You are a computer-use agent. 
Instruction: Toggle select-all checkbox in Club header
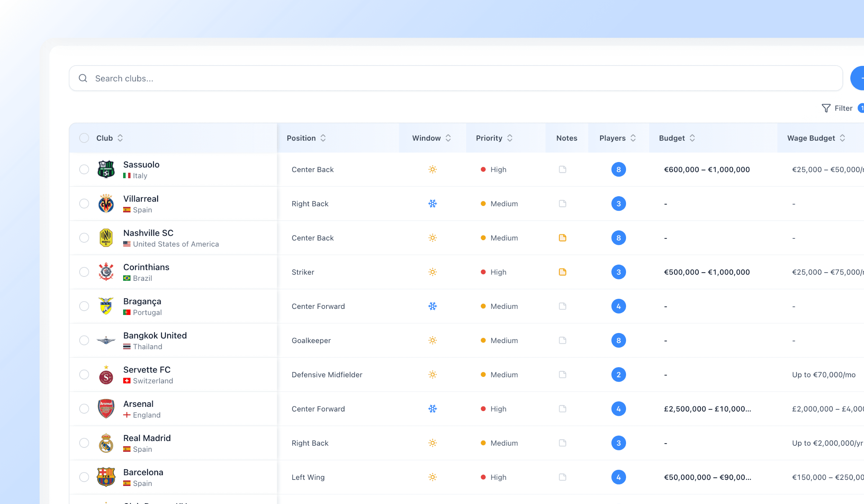click(84, 138)
